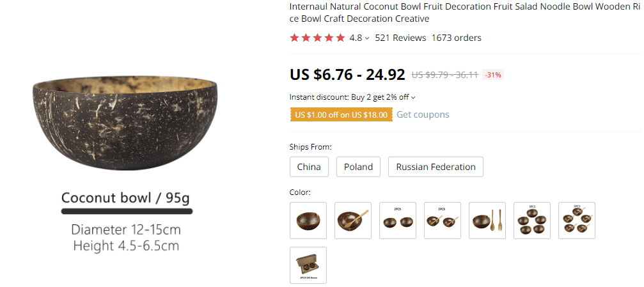Click the -31% discount badge
Image resolution: width=644 pixels, height=287 pixels.
pos(492,75)
